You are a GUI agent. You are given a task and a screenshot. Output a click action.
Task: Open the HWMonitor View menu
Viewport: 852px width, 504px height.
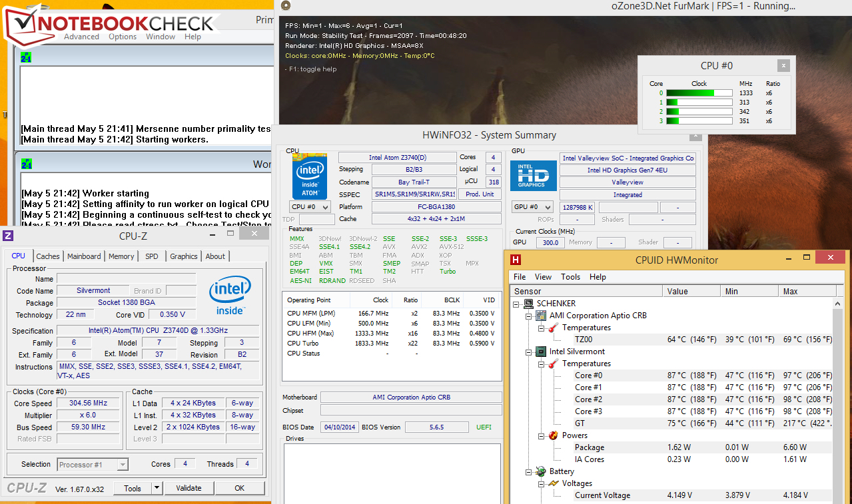click(x=543, y=277)
